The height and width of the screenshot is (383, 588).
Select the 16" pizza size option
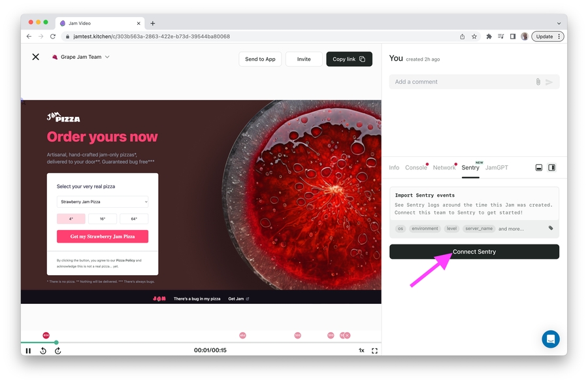tap(103, 219)
